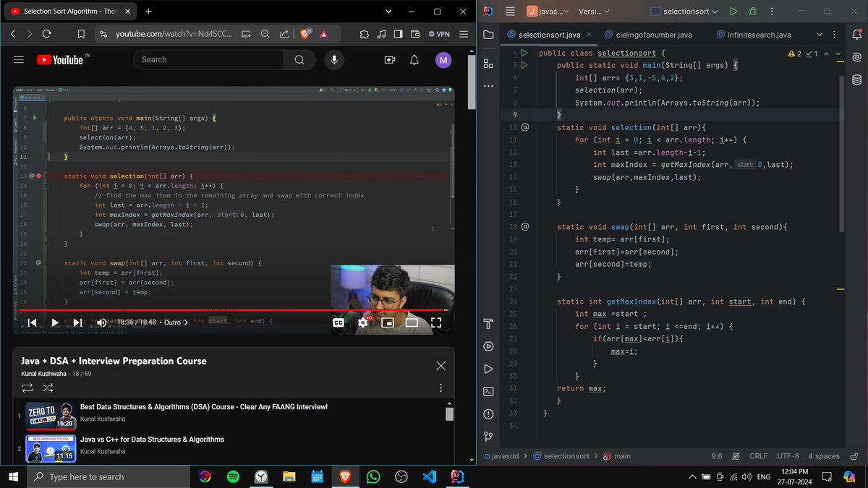
Task: Open Database tool window
Action: pos(857,80)
